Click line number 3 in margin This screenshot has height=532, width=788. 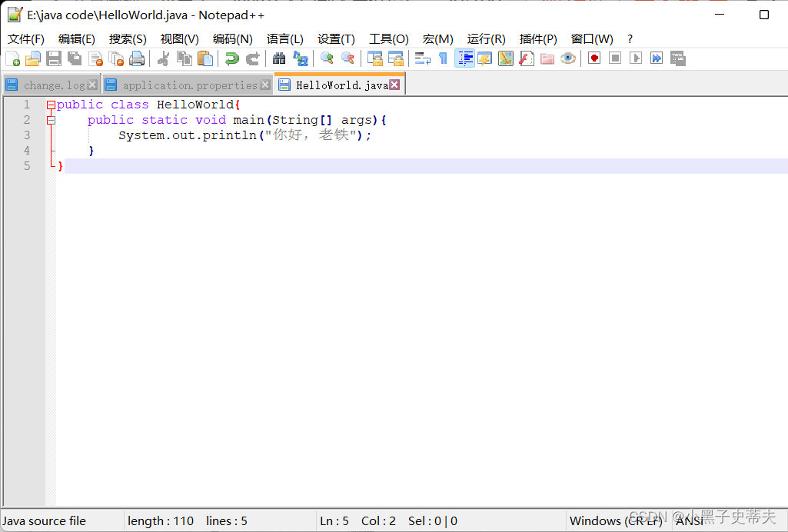pyautogui.click(x=27, y=135)
